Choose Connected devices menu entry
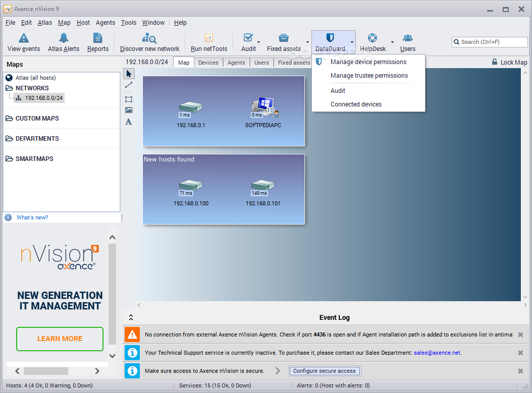 click(x=368, y=104)
